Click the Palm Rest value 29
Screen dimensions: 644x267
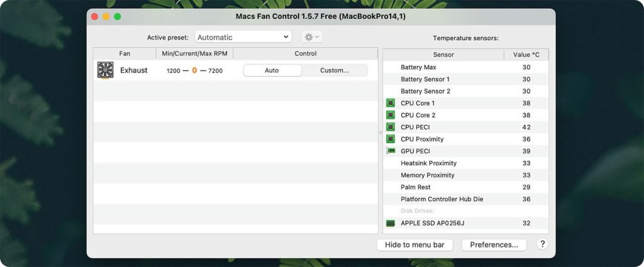pos(526,187)
